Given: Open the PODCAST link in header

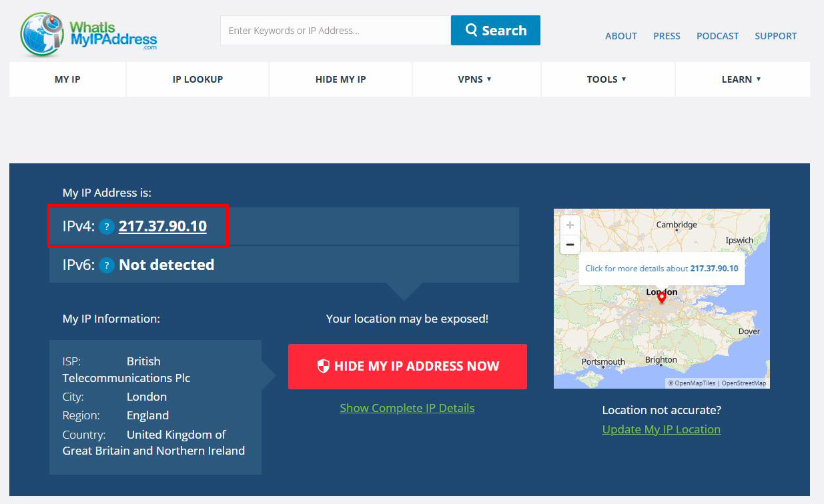Looking at the screenshot, I should 717,36.
